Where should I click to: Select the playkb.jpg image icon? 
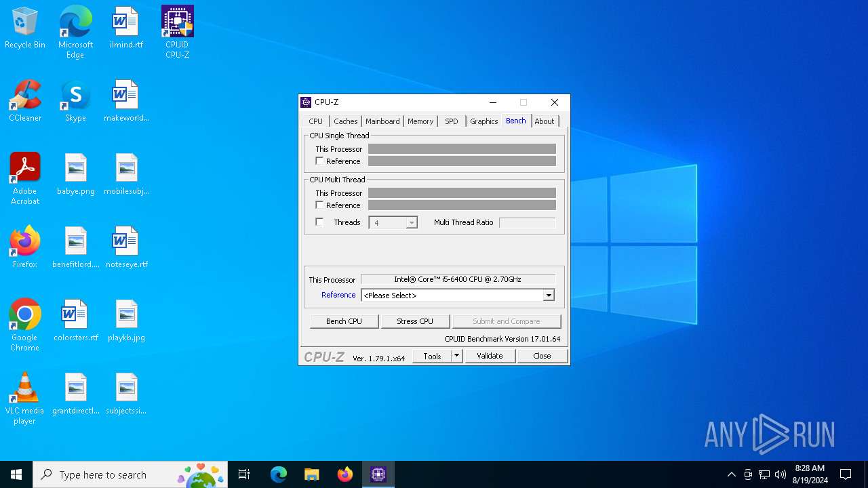click(126, 321)
